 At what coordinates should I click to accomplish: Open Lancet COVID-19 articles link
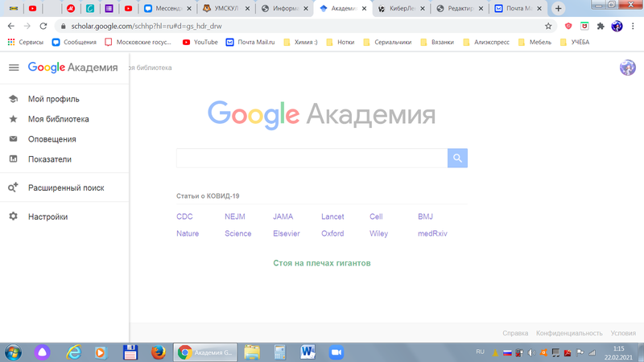point(332,216)
